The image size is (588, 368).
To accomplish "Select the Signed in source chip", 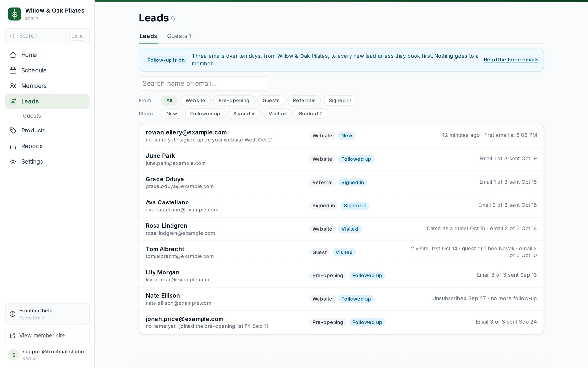I will click(340, 100).
